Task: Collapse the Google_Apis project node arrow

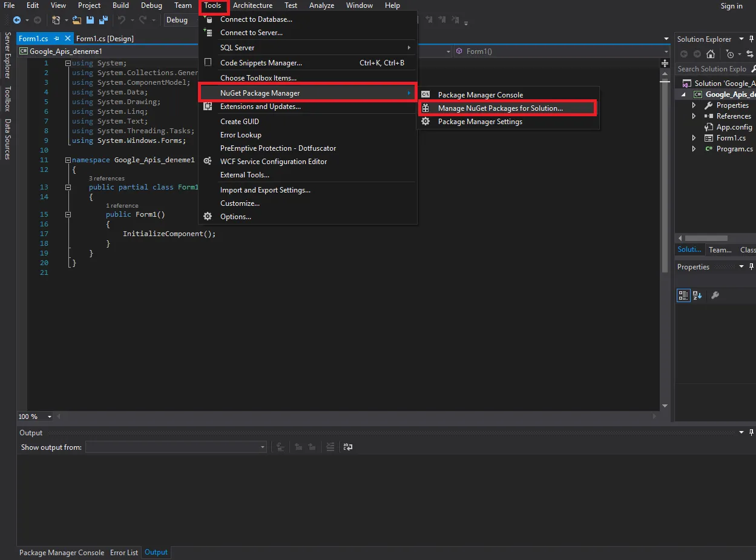Action: [x=684, y=94]
